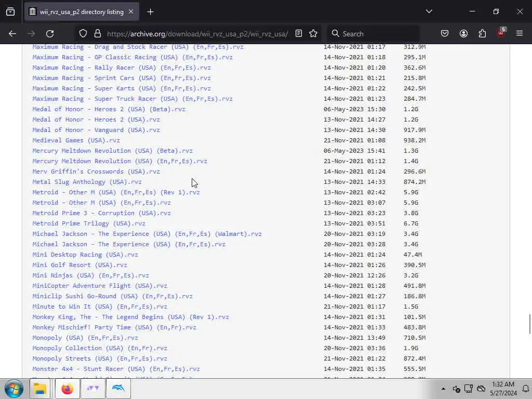Open MiniCopter Adventure Flight link
532x399 pixels.
pos(100,286)
